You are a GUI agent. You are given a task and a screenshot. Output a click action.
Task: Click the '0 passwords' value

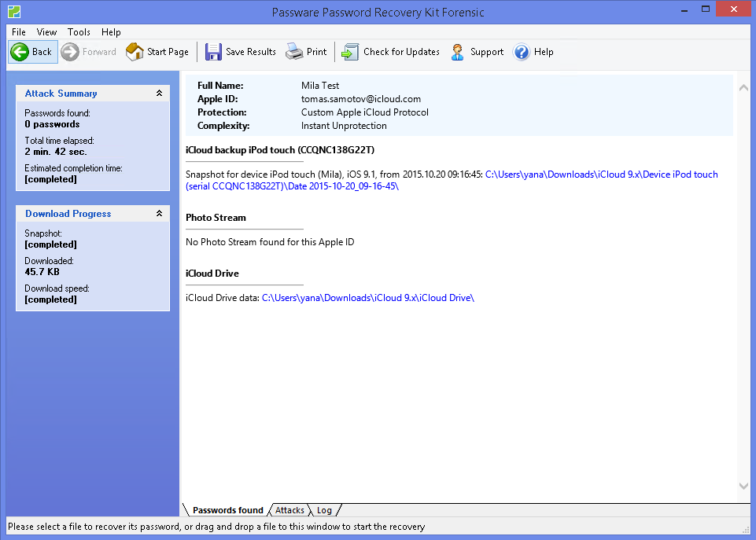pos(52,124)
